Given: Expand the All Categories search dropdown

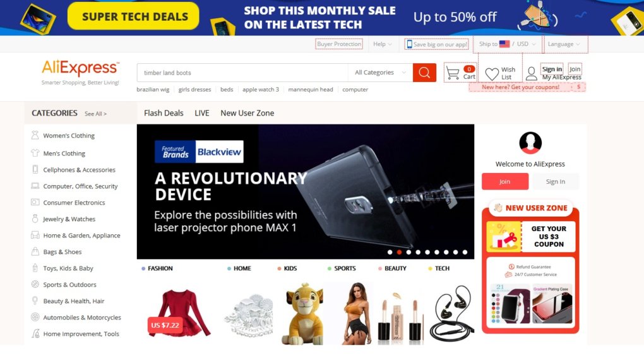Looking at the screenshot, I should pyautogui.click(x=380, y=73).
